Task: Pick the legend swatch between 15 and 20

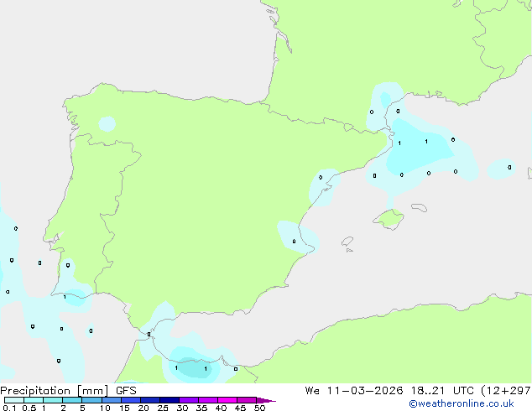Action: click(131, 400)
